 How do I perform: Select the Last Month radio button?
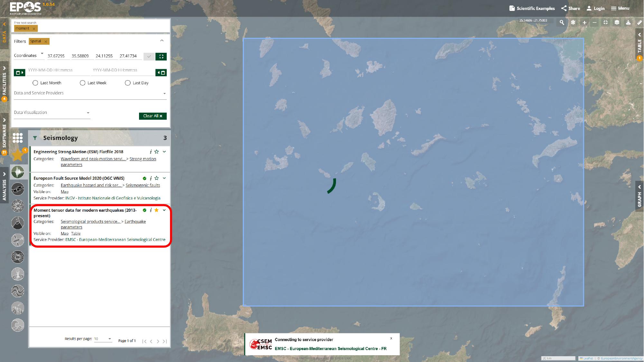click(35, 83)
